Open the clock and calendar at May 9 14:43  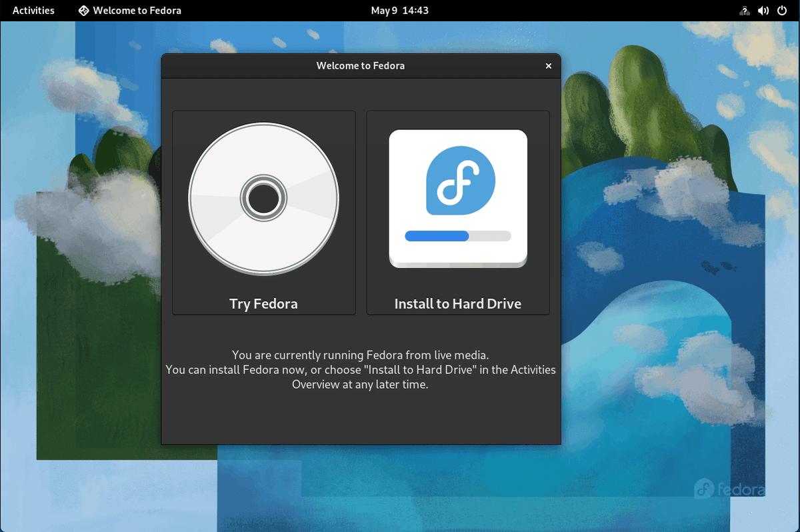399,10
